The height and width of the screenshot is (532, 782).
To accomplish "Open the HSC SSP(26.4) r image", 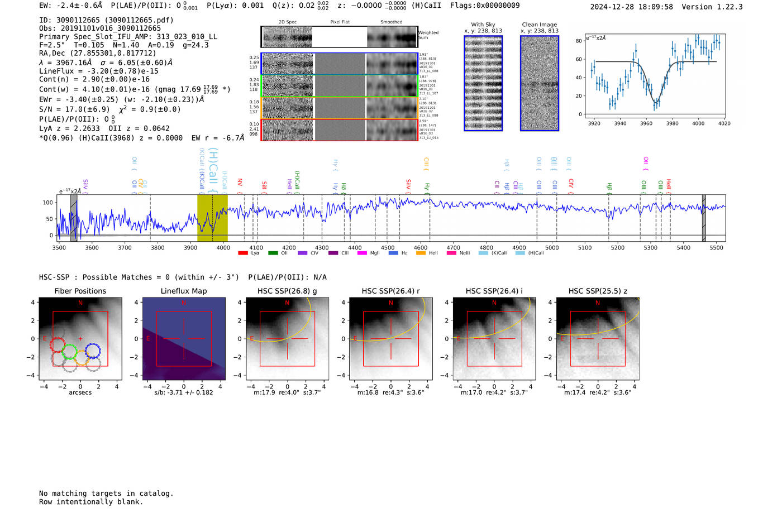I will [390, 338].
